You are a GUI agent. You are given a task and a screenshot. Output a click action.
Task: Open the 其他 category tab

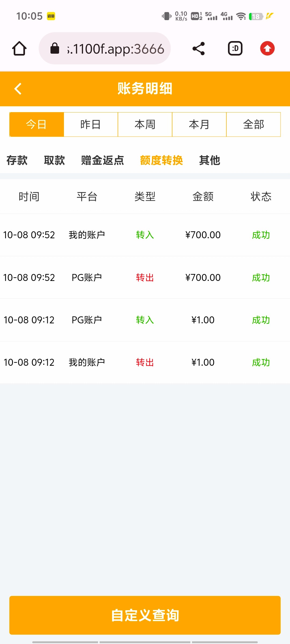pos(209,160)
